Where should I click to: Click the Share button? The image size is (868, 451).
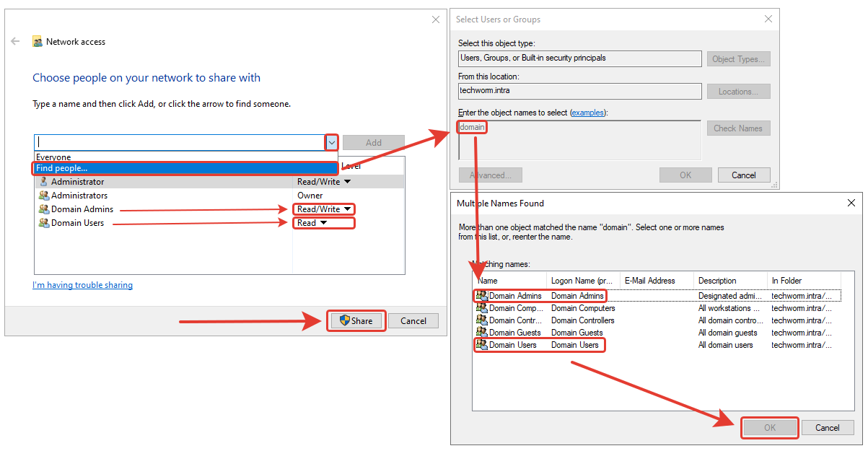tap(356, 321)
